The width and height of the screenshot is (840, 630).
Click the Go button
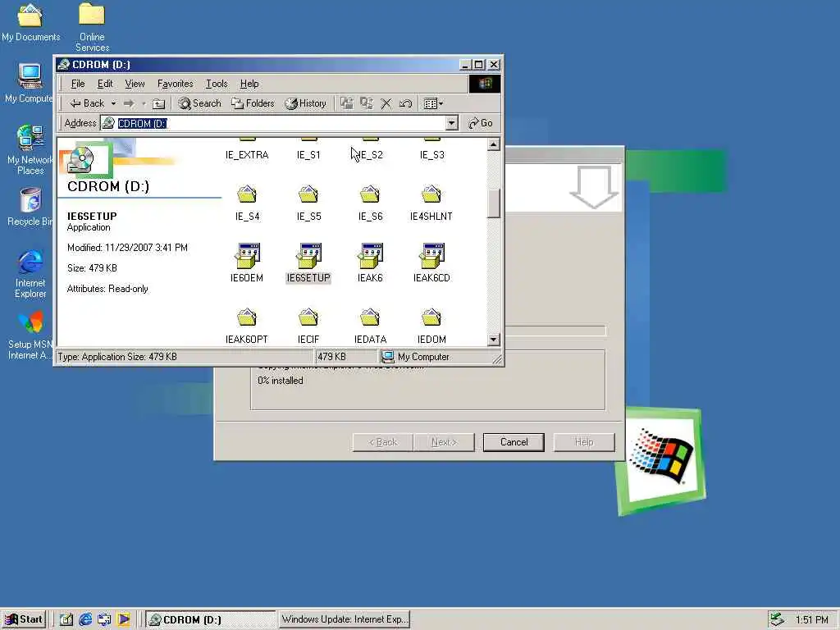[481, 123]
